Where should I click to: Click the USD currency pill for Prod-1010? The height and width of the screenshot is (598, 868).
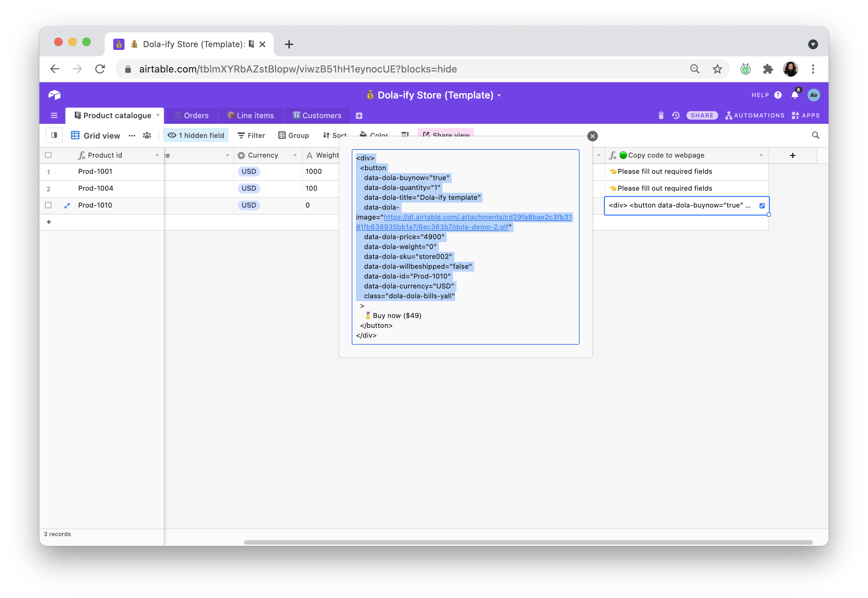pos(249,205)
